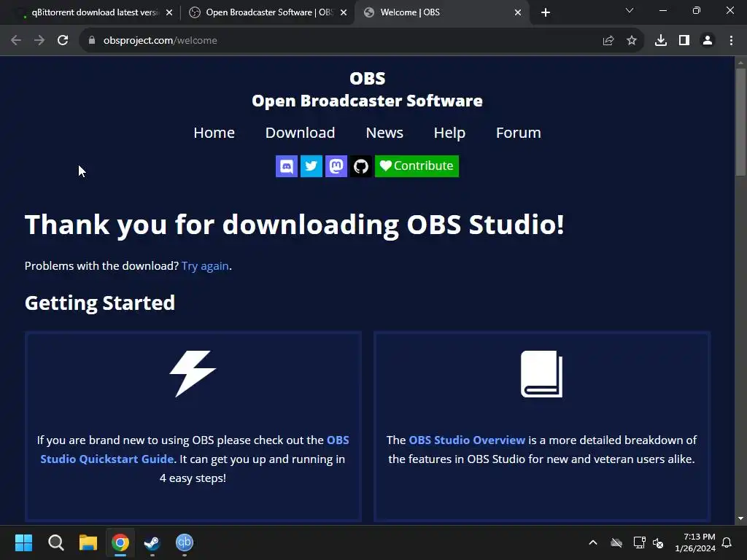Open the Download navigation item
Viewport: 747px width, 560px height.
click(x=300, y=133)
